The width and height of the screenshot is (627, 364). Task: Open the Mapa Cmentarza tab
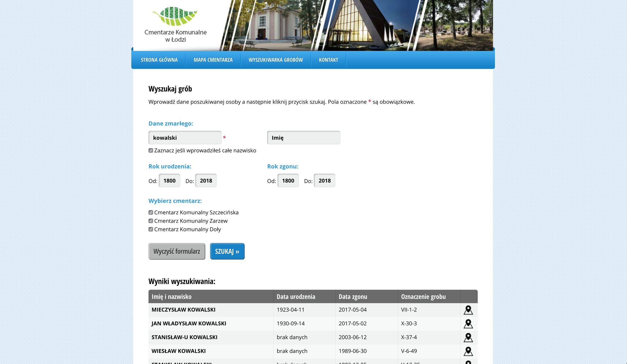(213, 60)
